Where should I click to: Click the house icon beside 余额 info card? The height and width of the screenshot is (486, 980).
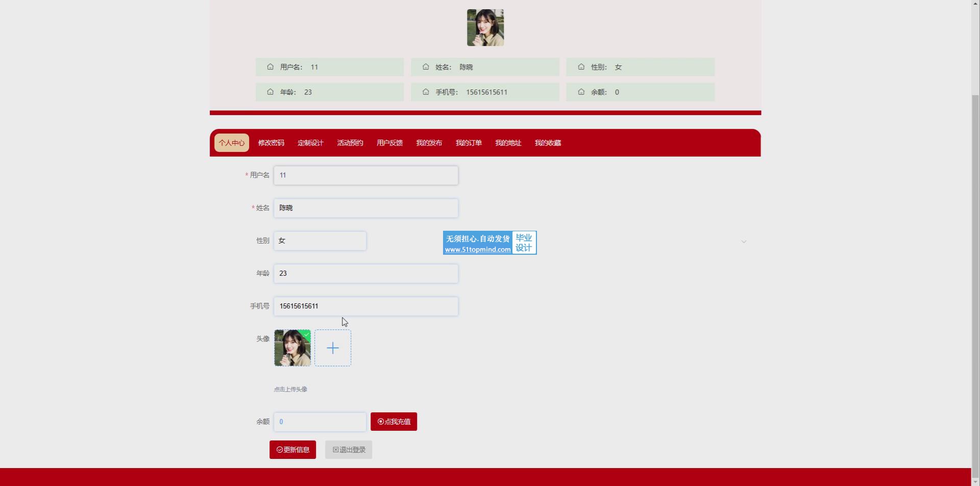point(581,92)
